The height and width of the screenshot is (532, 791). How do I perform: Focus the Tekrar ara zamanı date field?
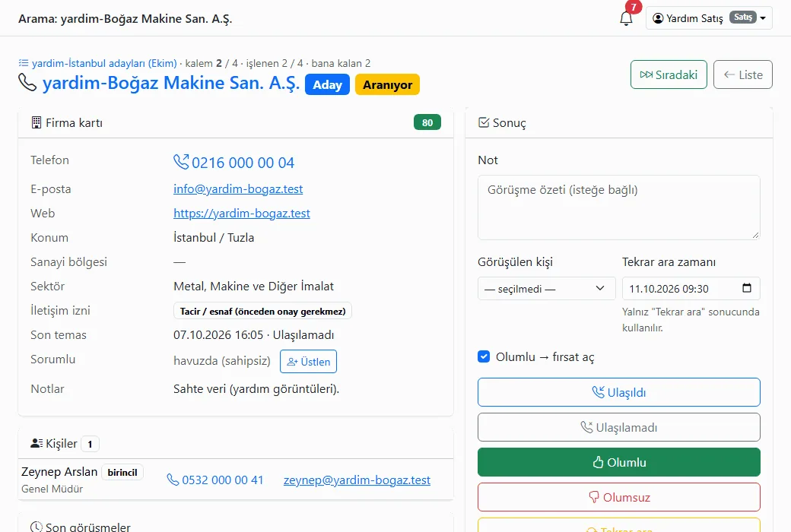691,289
